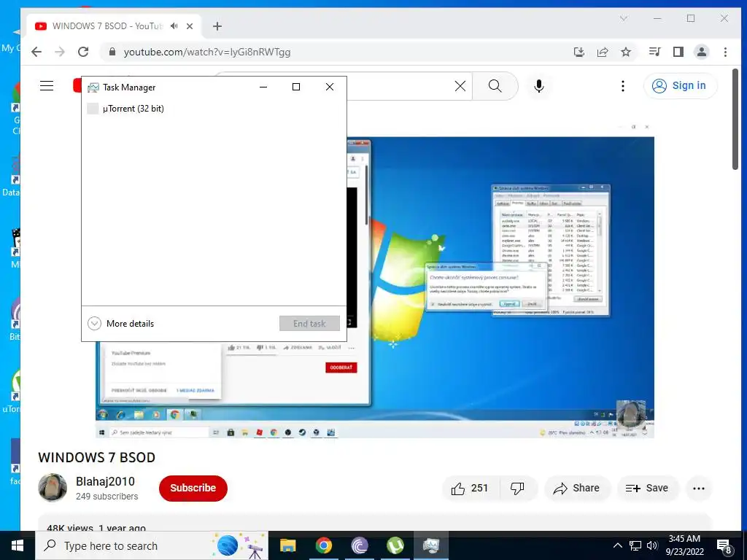Screen dimensions: 747x560
Task: Open the volume control in the tray
Action: click(652, 545)
